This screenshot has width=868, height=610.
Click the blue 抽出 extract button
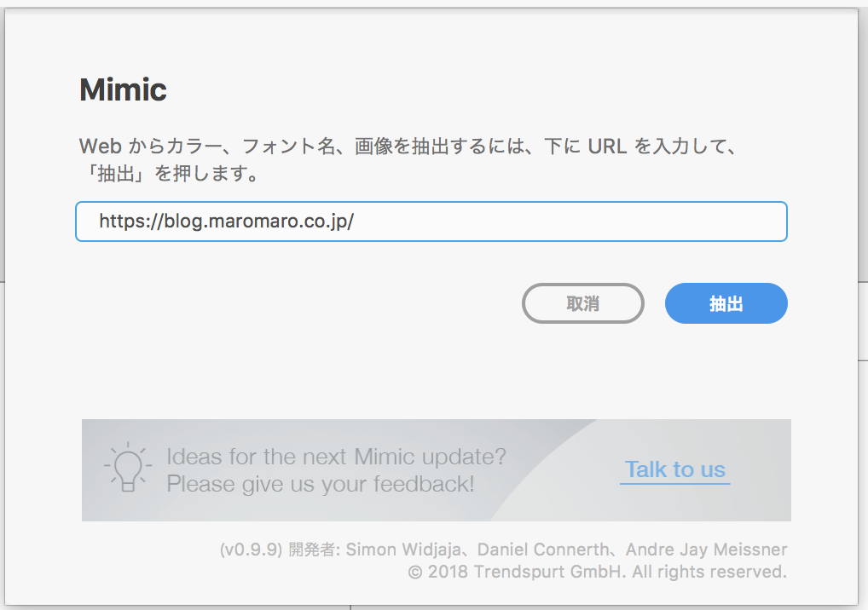coord(726,303)
